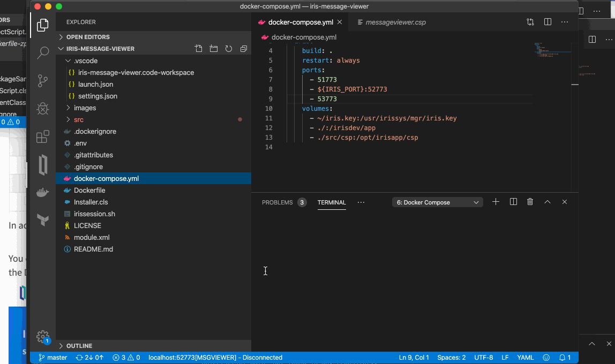This screenshot has height=364, width=615.
Task: Change file encoding UTF-8
Action: pos(484,358)
